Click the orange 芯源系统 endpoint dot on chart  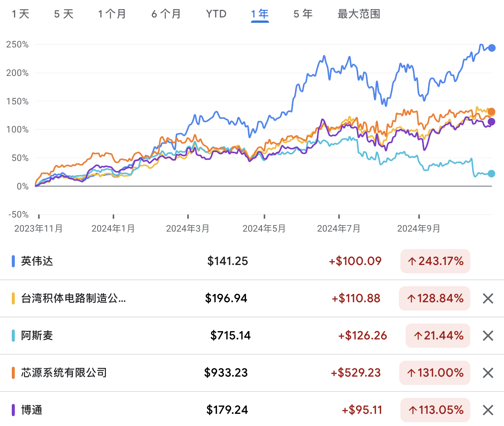coord(491,112)
